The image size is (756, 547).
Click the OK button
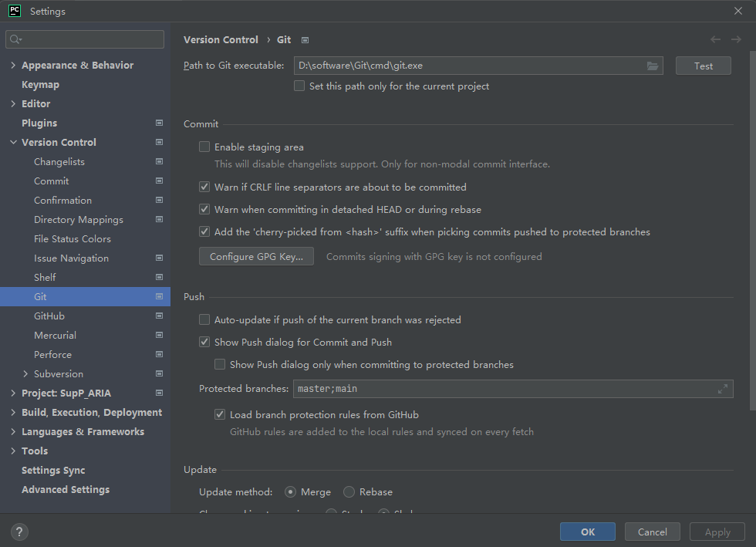point(588,532)
